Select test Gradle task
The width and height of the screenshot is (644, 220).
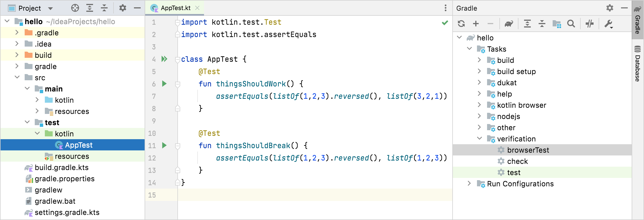542,172
